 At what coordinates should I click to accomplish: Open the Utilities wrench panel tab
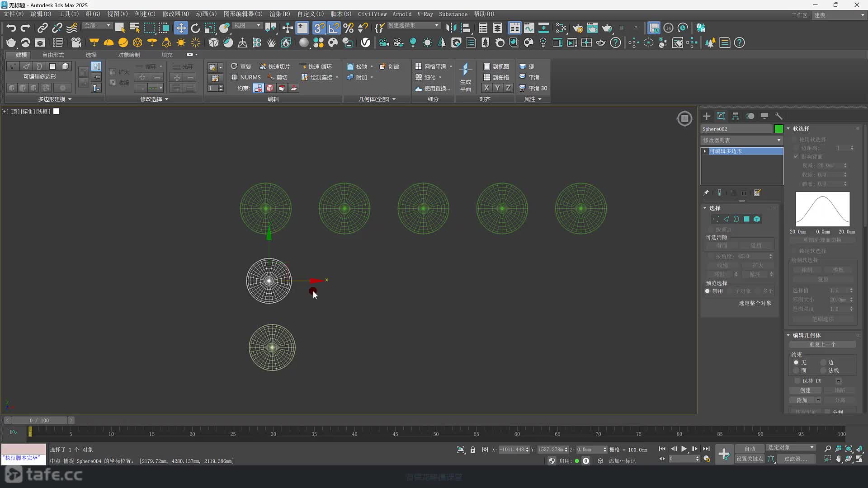coord(779,116)
